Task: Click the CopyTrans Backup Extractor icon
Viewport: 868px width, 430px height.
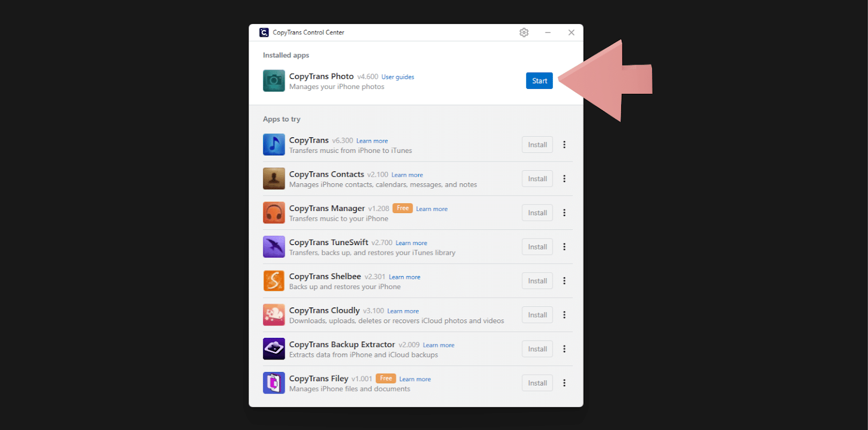Action: click(274, 349)
